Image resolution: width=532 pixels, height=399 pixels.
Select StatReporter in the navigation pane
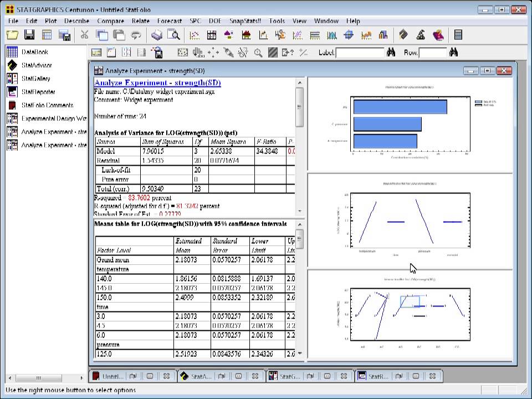pos(38,92)
